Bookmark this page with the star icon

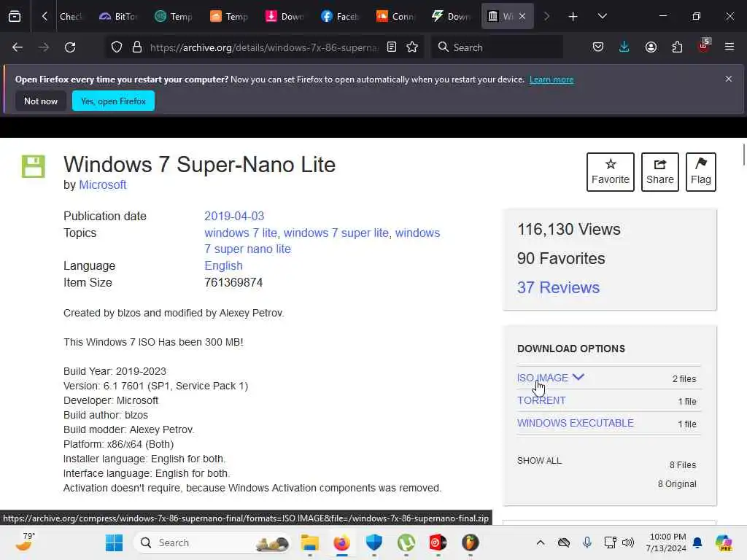[412, 47]
